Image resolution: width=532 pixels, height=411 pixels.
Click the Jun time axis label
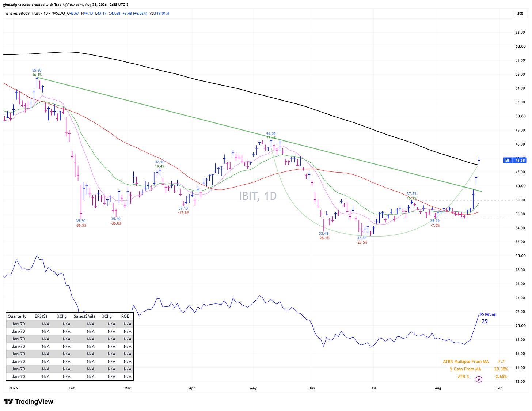pyautogui.click(x=312, y=388)
